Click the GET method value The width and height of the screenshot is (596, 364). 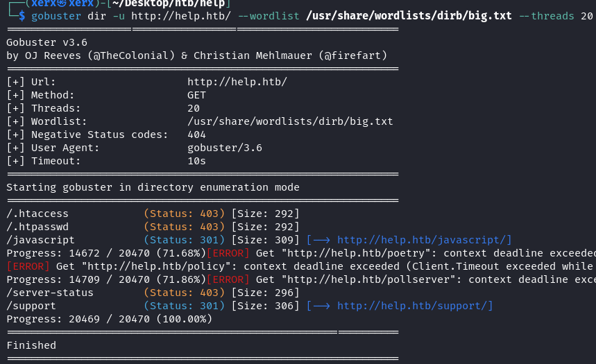pyautogui.click(x=196, y=95)
